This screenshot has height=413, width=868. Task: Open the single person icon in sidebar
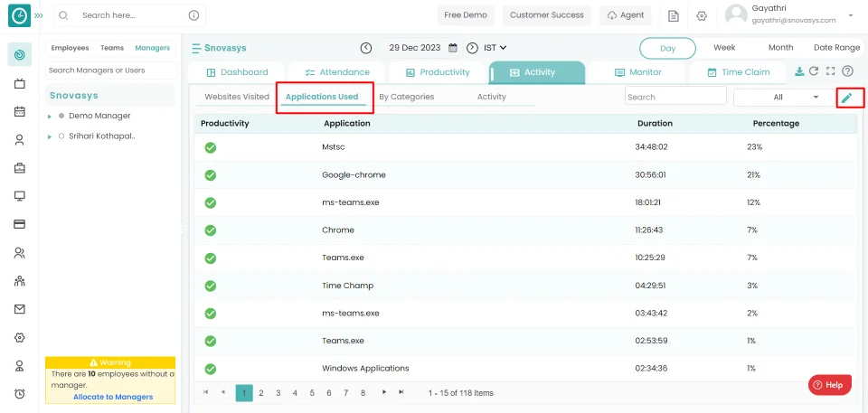click(19, 139)
